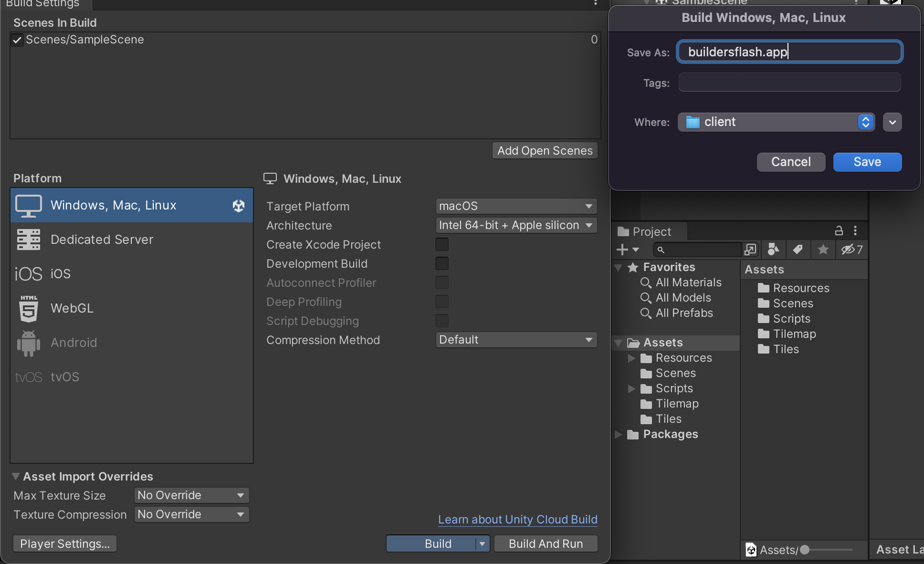This screenshot has height=564, width=924.
Task: Collapse the Favorites tree section
Action: point(619,267)
